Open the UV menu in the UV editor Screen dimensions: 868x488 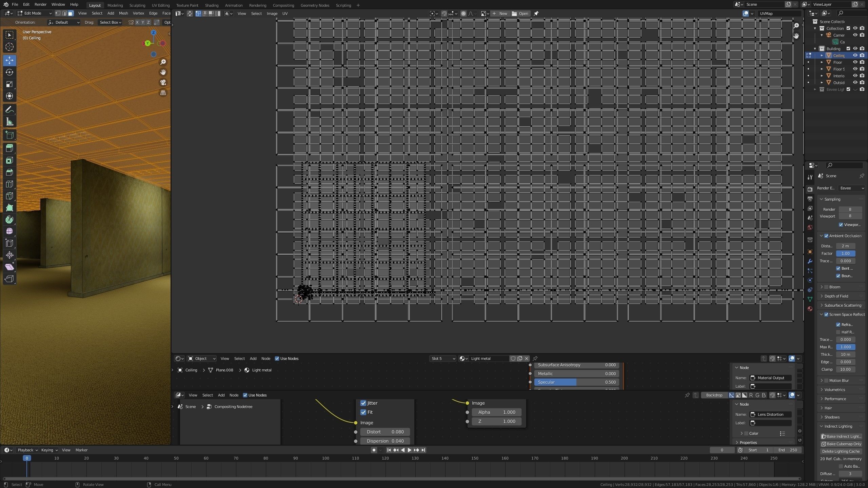click(x=285, y=14)
